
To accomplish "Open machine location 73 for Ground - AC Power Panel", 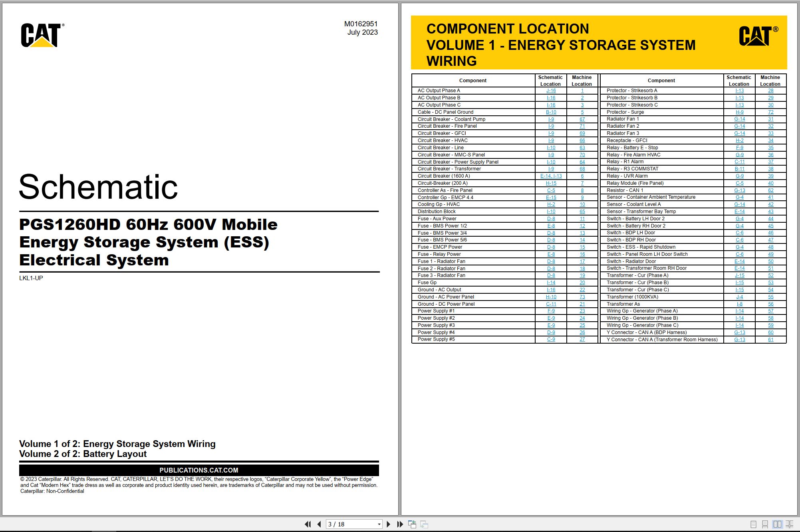I will point(582,297).
